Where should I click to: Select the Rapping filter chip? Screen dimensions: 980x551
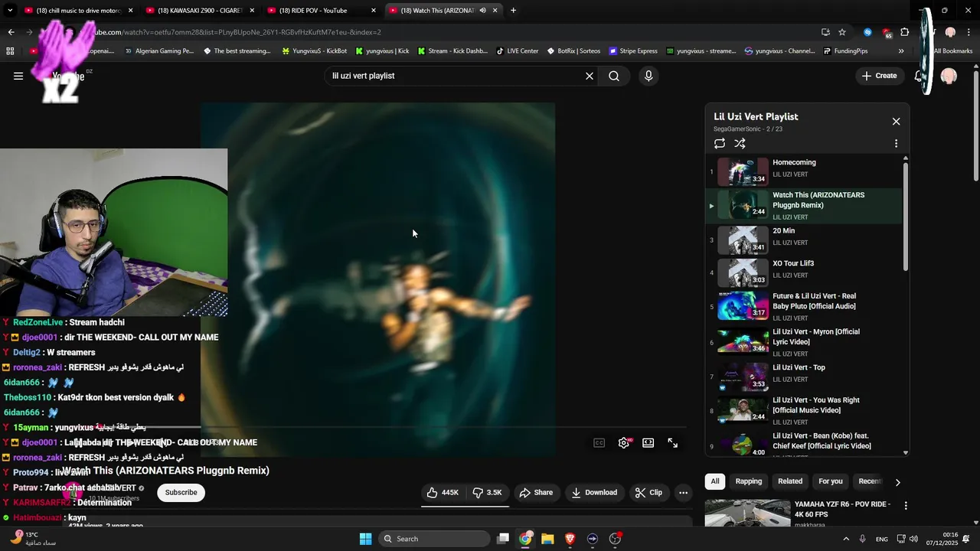pos(749,481)
